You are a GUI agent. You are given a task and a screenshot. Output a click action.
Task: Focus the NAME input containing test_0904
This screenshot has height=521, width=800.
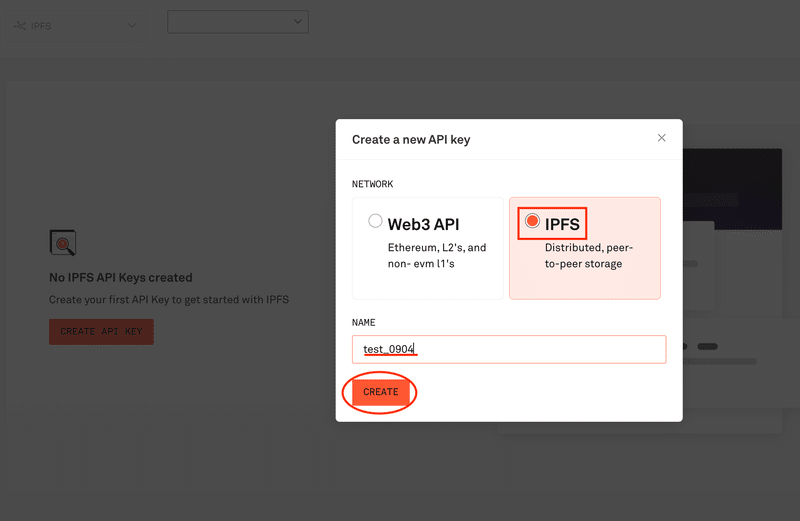point(509,349)
